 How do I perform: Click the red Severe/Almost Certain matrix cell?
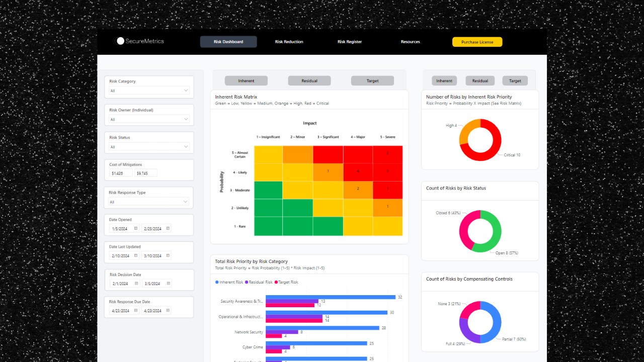[387, 154]
